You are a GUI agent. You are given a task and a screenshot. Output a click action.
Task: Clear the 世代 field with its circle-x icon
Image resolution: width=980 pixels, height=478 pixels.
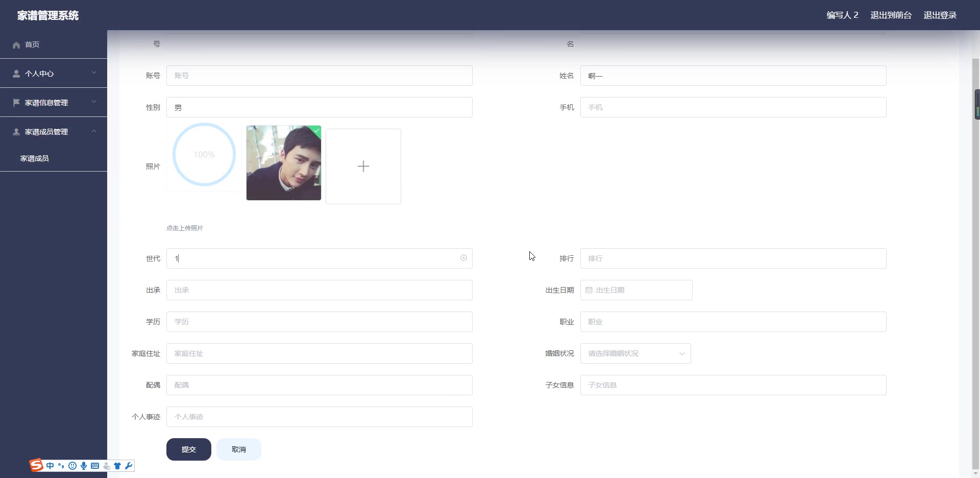tap(463, 258)
